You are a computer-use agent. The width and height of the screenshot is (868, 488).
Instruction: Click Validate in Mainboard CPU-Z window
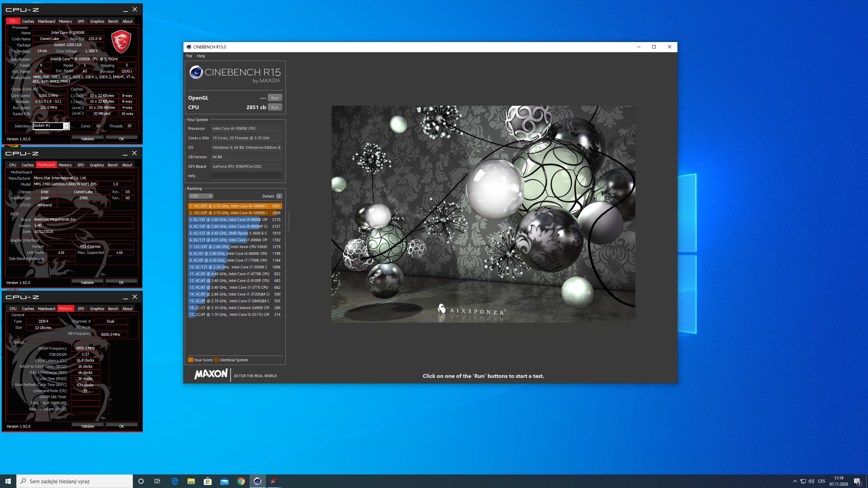87,283
